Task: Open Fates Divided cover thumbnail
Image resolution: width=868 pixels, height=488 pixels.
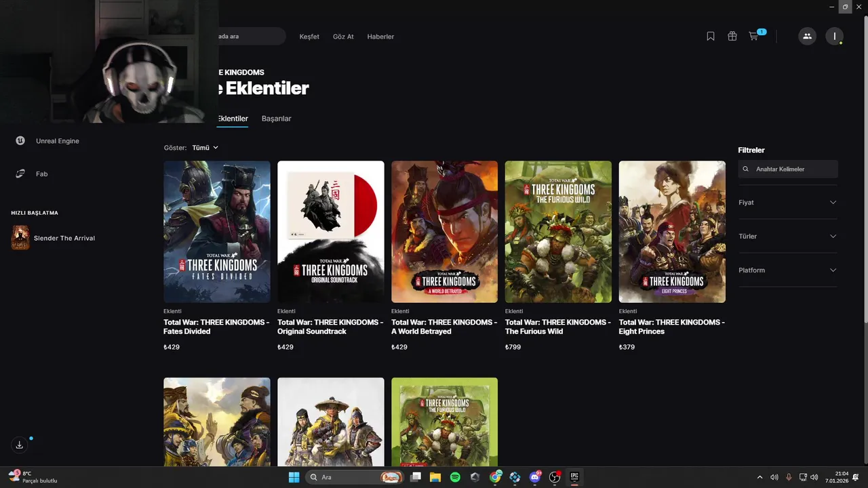Action: 217,232
